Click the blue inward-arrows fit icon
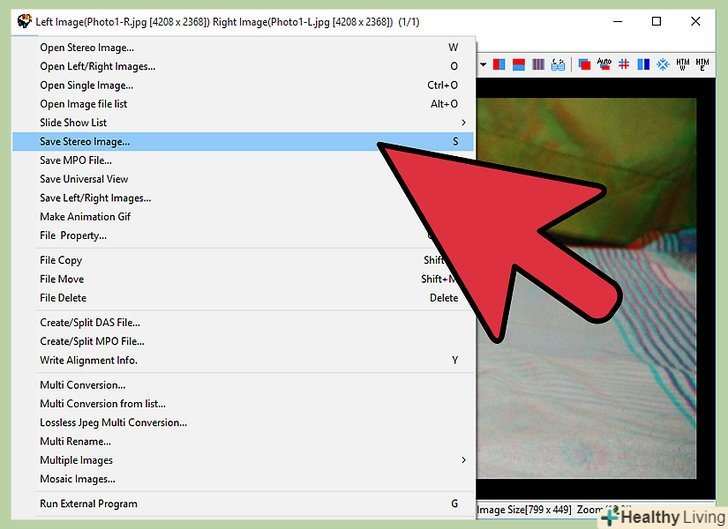The height and width of the screenshot is (529, 728). pos(663,64)
